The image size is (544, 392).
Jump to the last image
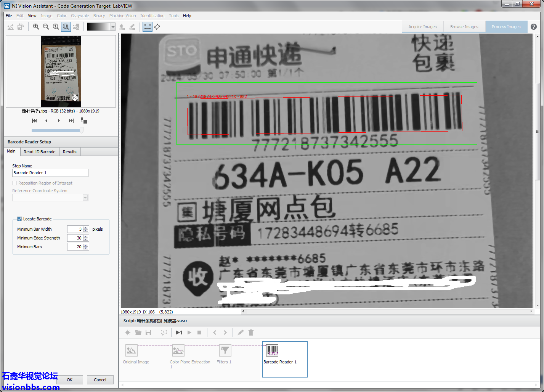[71, 120]
